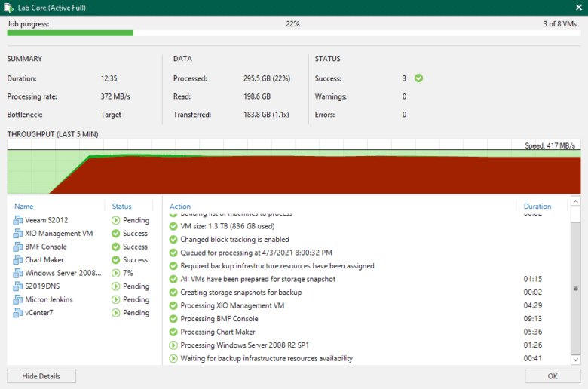Click the VM icon for Veeam S2012

(18, 220)
